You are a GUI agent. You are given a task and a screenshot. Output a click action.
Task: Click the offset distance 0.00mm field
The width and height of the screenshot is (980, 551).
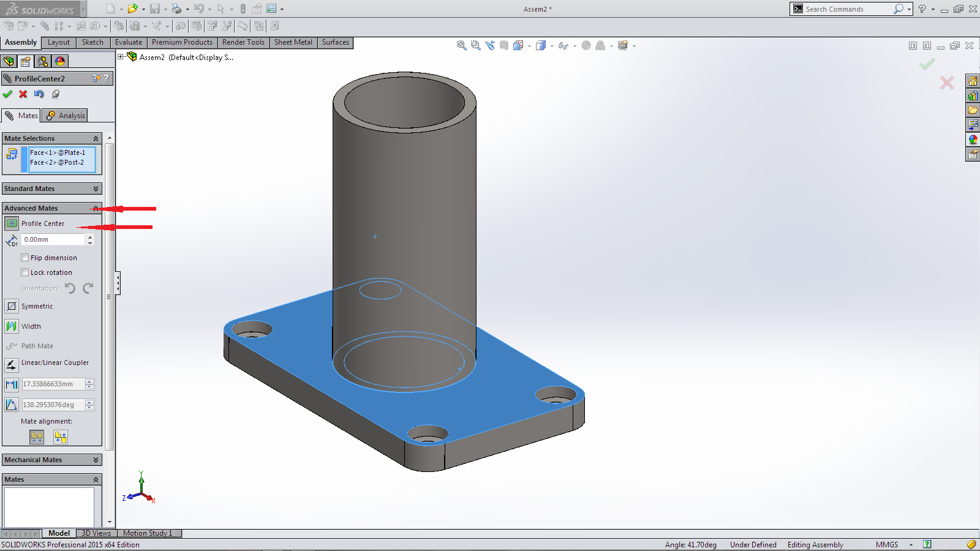click(x=53, y=239)
